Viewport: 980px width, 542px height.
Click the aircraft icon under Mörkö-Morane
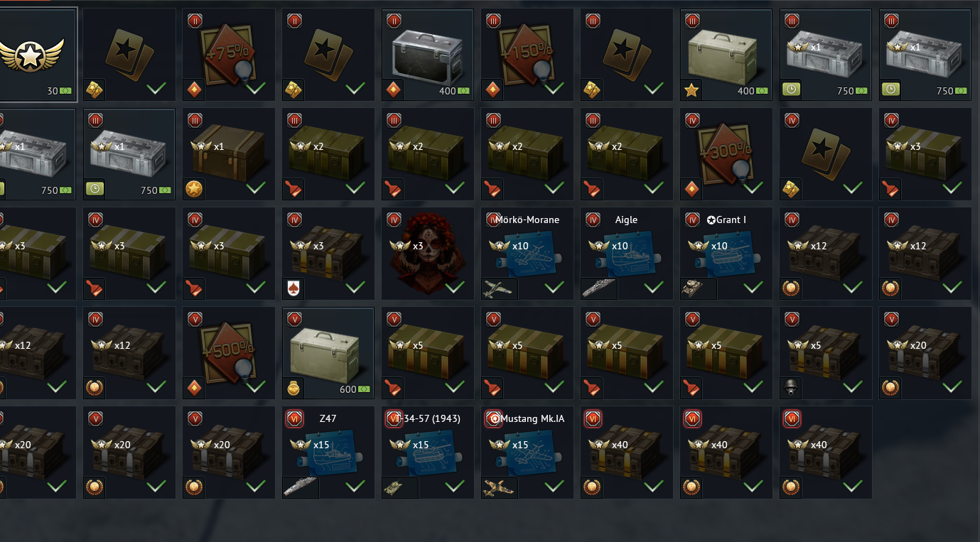pyautogui.click(x=497, y=288)
